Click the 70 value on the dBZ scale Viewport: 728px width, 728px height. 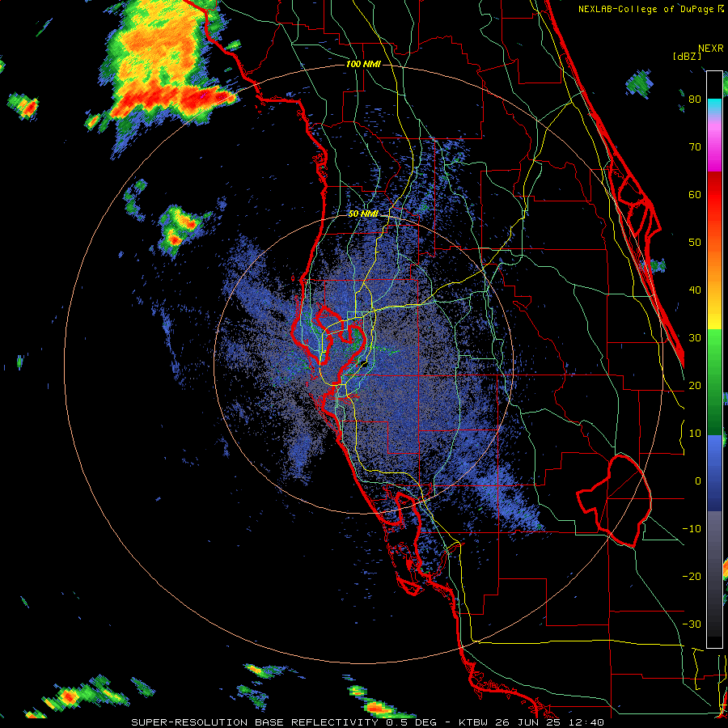coord(695,147)
